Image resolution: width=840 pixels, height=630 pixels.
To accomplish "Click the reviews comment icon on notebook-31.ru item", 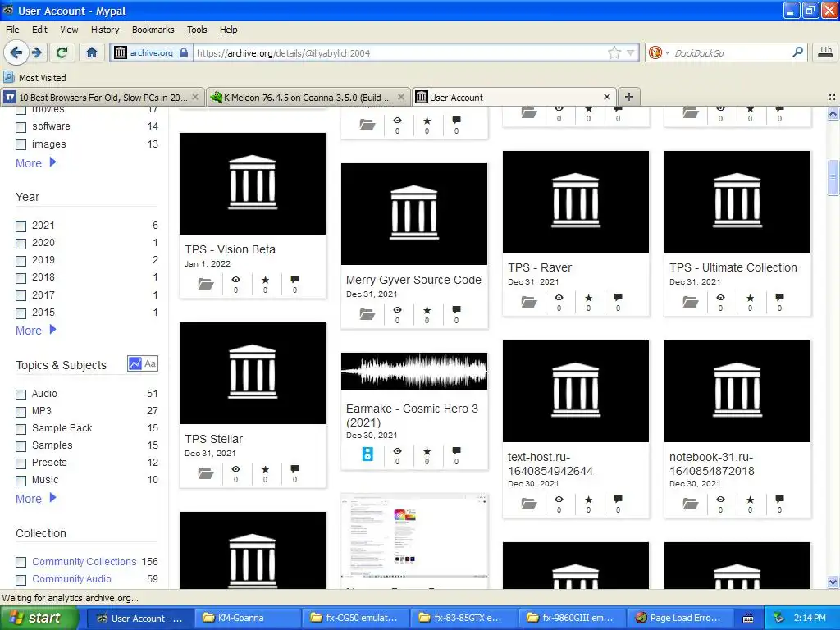I will coord(779,500).
